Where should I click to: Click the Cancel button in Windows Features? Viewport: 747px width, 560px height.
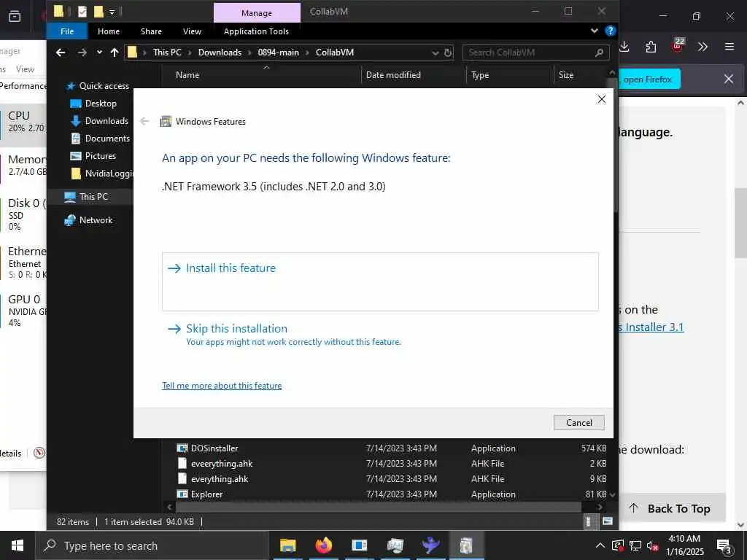(x=578, y=422)
